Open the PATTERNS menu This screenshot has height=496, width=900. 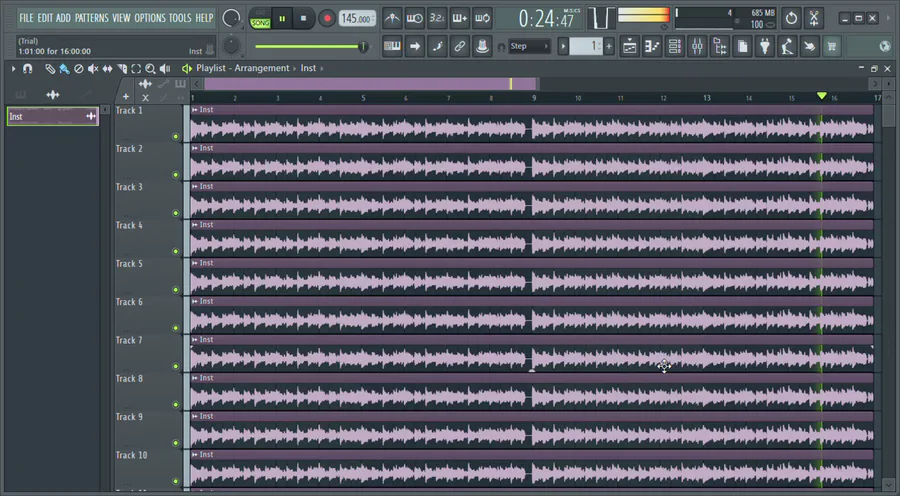tap(91, 18)
